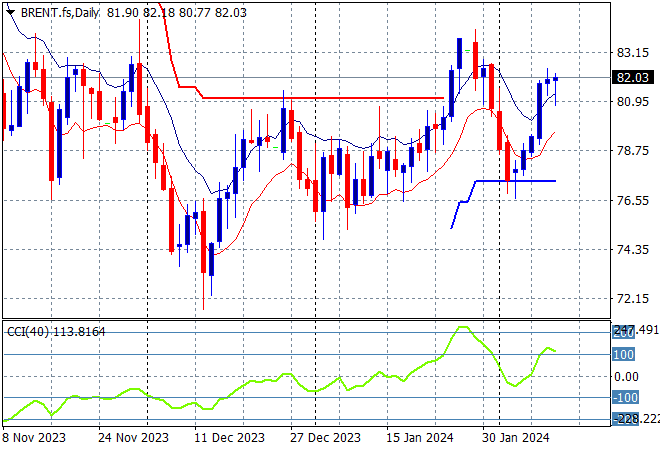This screenshot has width=660, height=450.
Task: Click the CCI(40) 113.8164 indicator label
Action: pos(56,332)
